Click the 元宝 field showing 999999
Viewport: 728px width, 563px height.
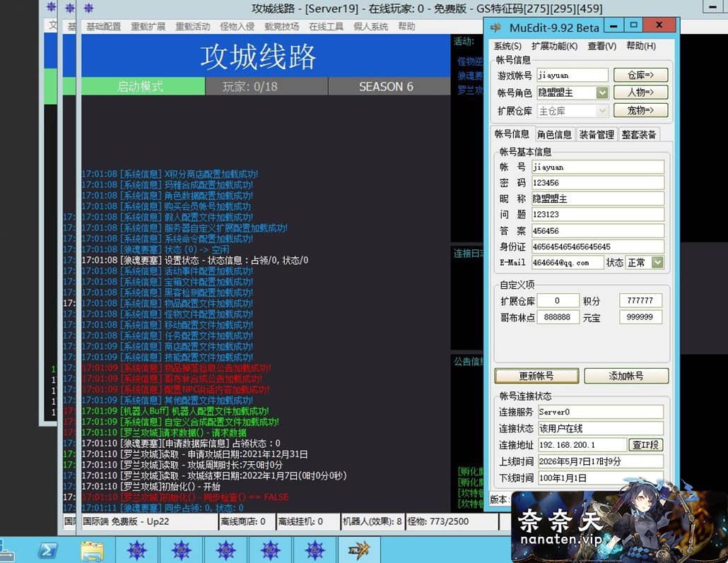(x=640, y=317)
